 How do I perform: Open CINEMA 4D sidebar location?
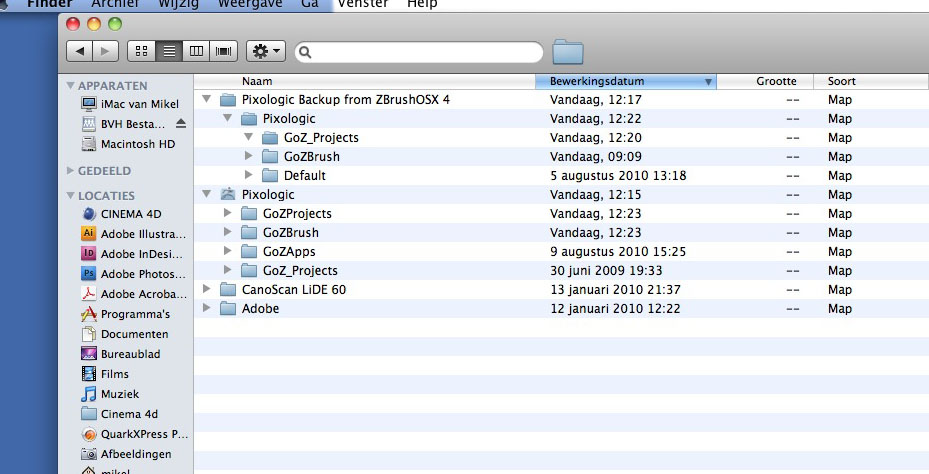[121, 214]
